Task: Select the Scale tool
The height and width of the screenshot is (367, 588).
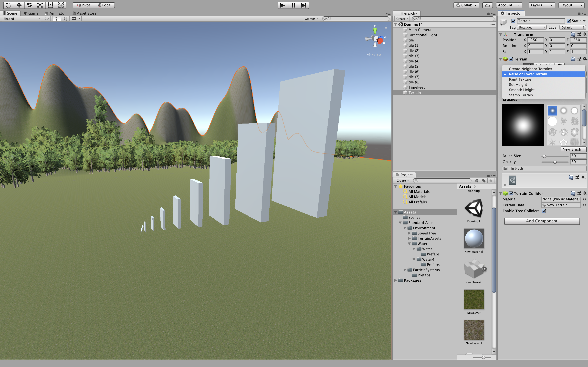Action: (40, 5)
